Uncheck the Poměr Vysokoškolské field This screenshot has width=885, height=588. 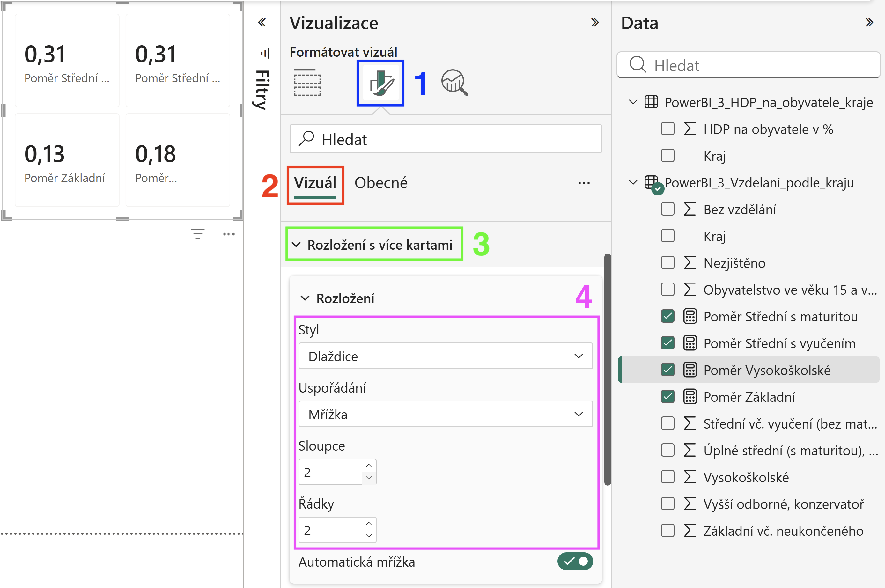667,370
